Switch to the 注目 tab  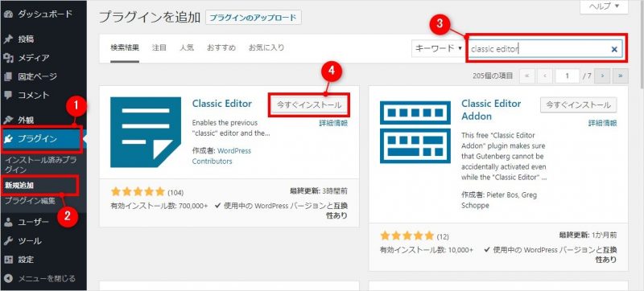point(159,47)
